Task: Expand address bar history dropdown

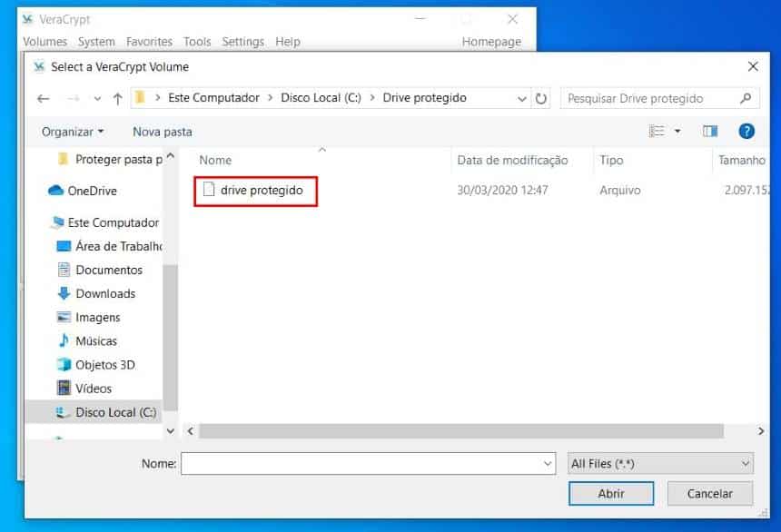Action: tap(521, 99)
